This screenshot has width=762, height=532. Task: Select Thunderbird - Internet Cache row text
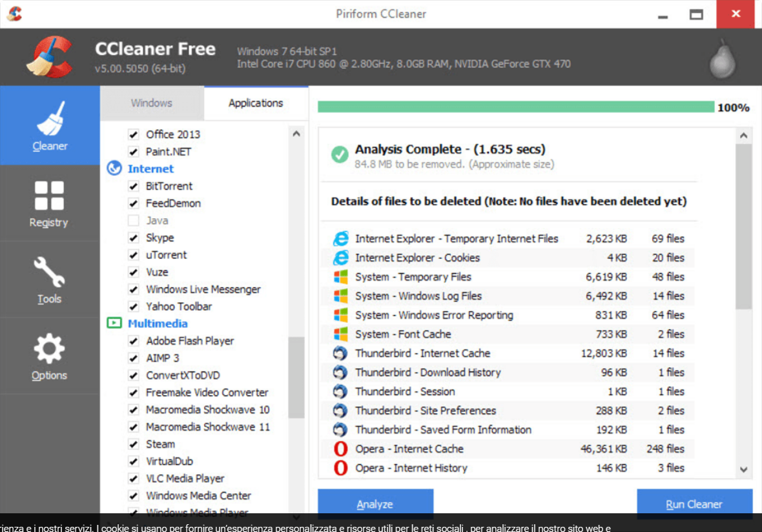click(x=423, y=353)
